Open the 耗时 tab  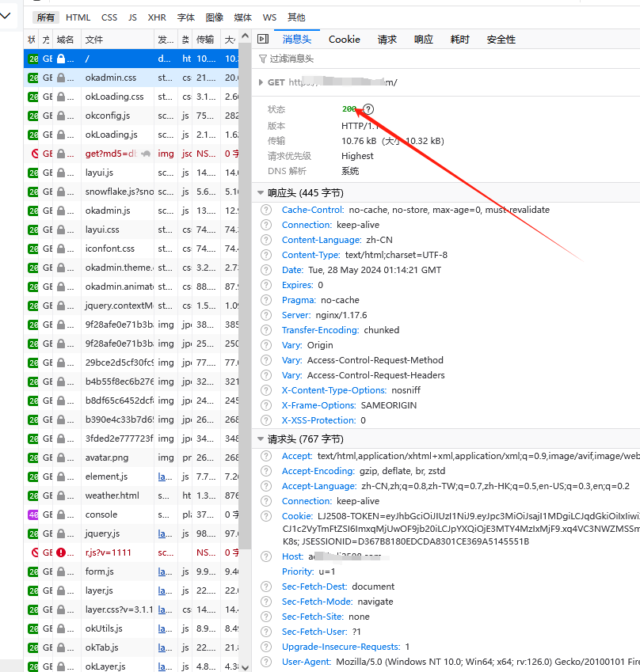[x=460, y=40]
